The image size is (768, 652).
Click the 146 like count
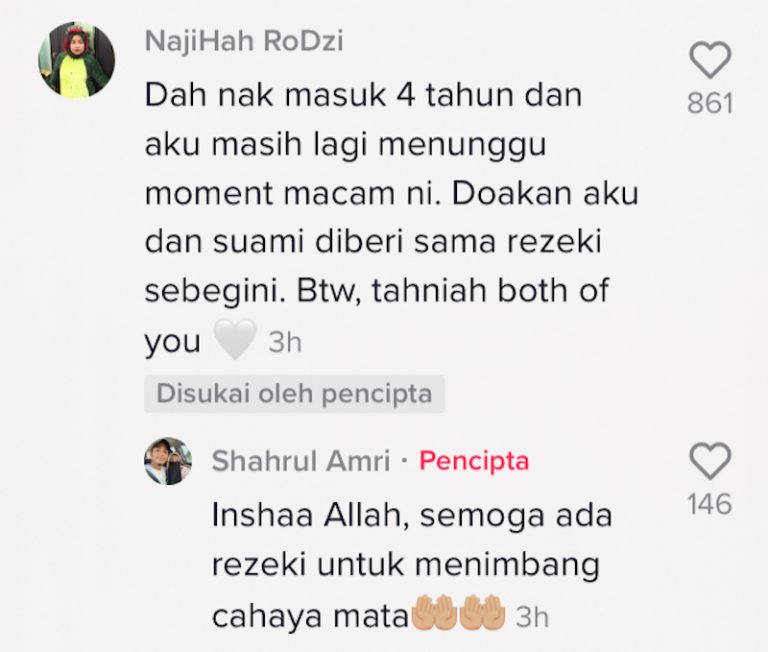tap(710, 504)
